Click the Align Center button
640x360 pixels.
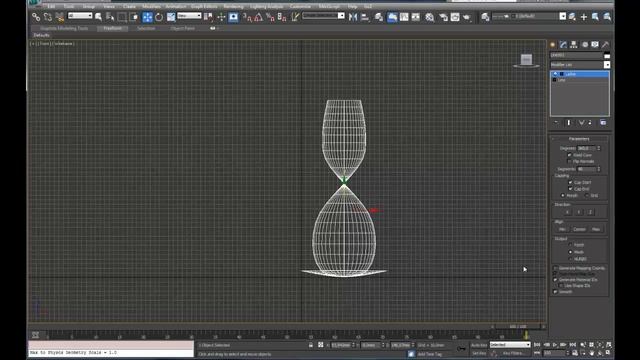pos(579,229)
